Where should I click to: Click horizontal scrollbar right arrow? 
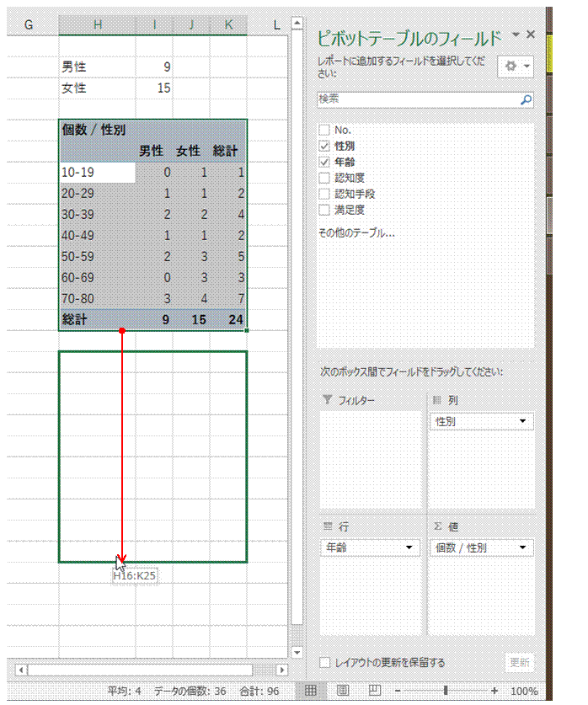click(x=282, y=670)
